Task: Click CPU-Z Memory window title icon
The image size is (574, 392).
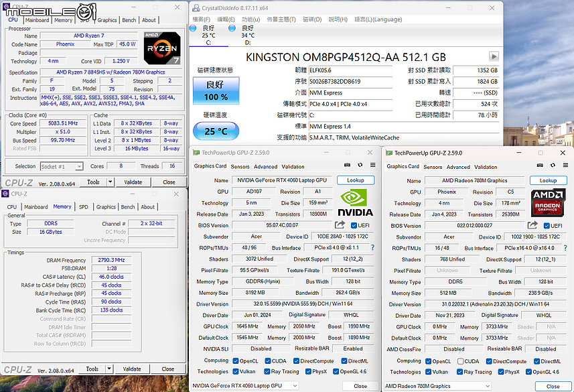Action: click(x=5, y=194)
